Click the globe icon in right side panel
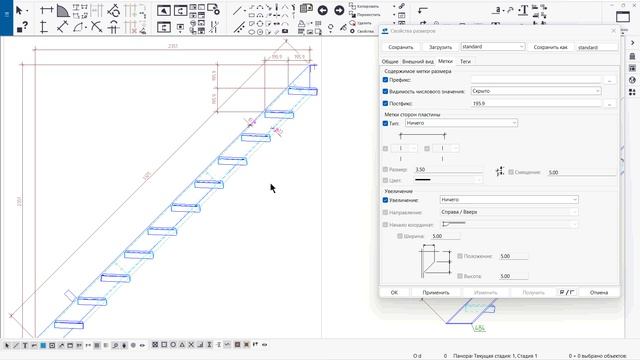The width and height of the screenshot is (640, 360). click(632, 80)
